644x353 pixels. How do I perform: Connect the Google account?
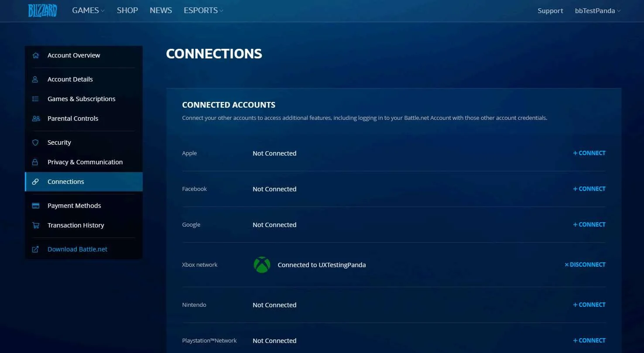point(589,224)
